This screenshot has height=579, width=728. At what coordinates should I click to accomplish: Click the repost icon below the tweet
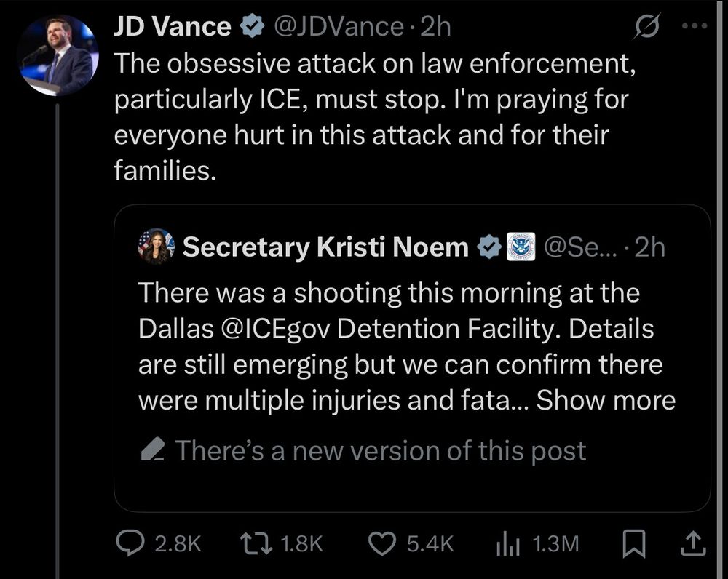[254, 542]
